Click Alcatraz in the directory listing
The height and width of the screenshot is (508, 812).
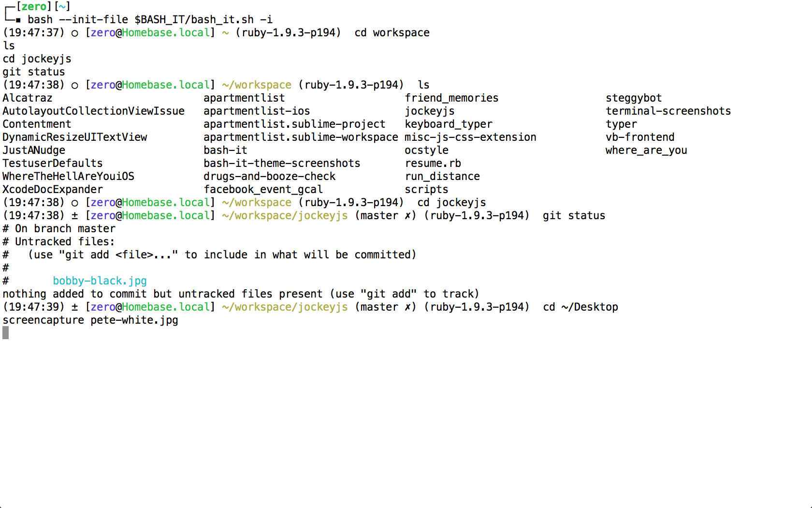[x=28, y=98]
